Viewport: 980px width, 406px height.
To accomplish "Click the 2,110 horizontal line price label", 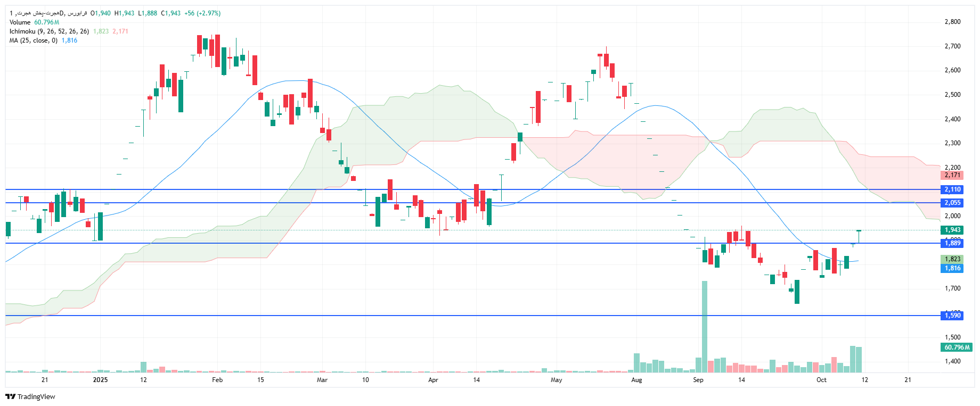I will coord(952,189).
